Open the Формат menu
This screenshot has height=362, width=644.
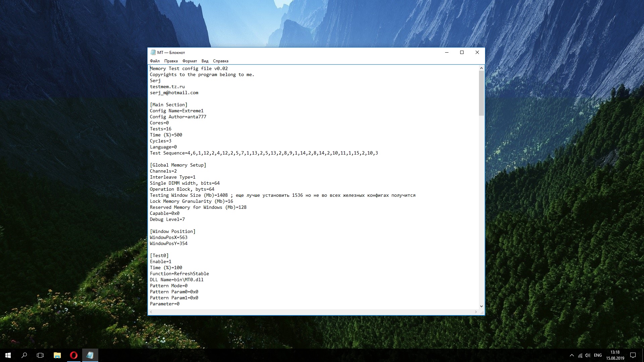point(190,61)
